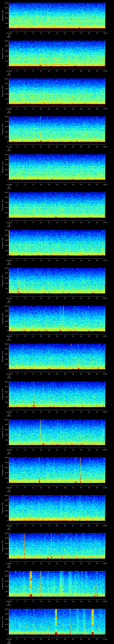Click the '8:22:00' start time label
Image resolution: width=114 pixels, height=644 pixels.
9,336
